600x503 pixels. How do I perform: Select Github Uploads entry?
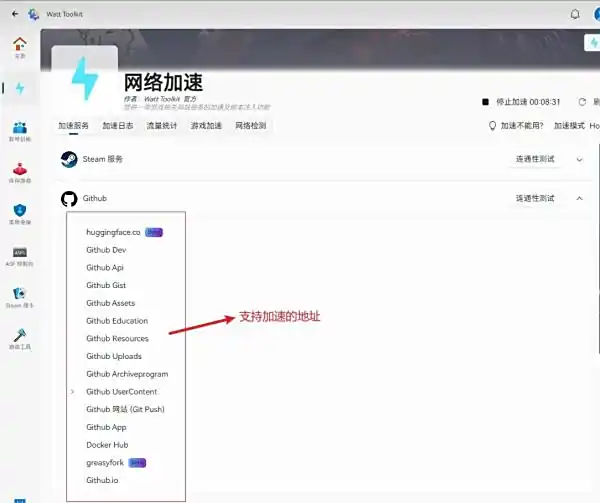tap(114, 356)
